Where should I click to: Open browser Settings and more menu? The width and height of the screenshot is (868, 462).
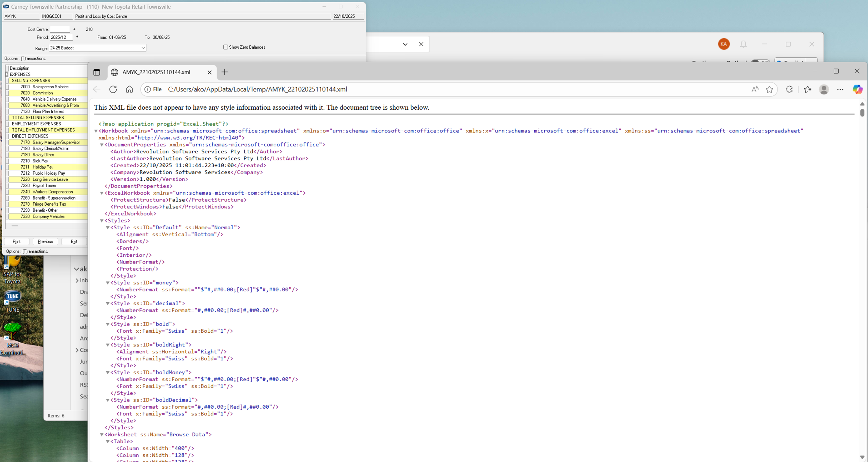click(840, 89)
